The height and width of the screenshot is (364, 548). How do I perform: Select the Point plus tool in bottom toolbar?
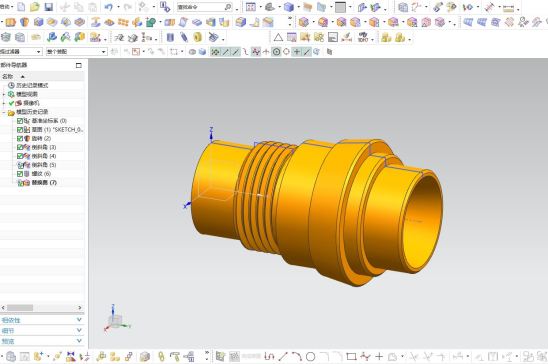pos(379,357)
